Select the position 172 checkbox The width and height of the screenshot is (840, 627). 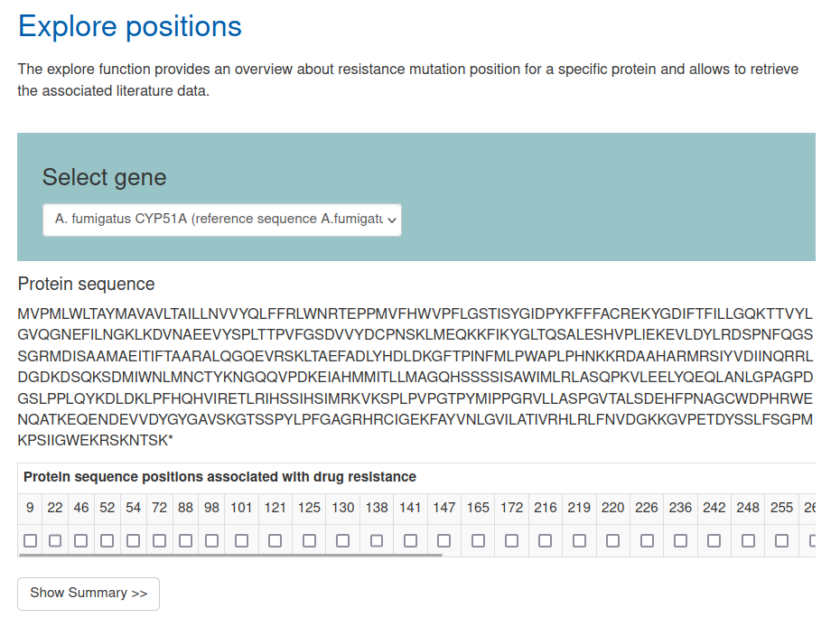point(512,541)
